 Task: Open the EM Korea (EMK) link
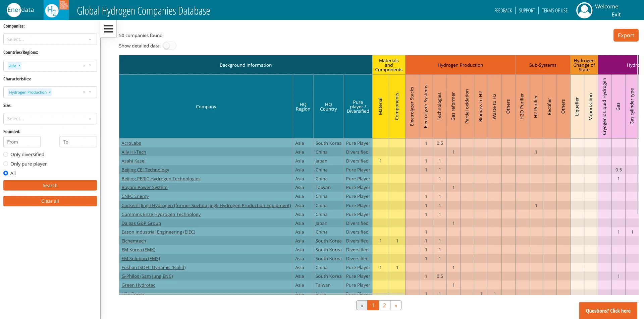click(x=139, y=250)
